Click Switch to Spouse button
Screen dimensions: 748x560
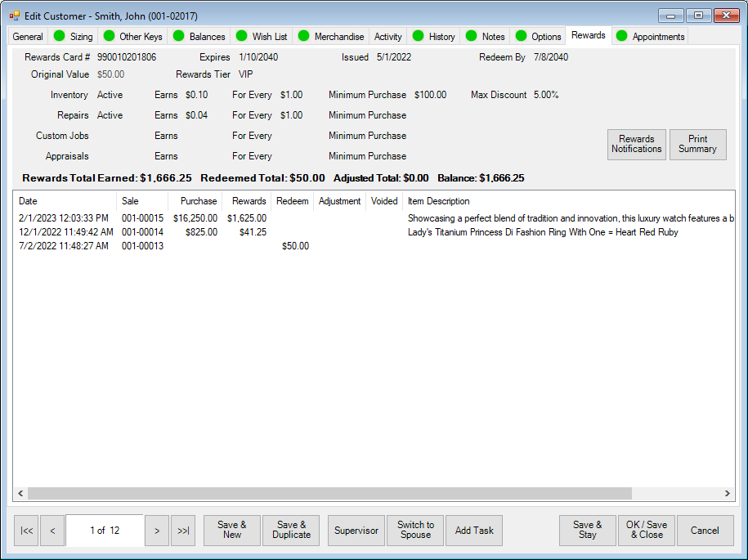point(415,531)
